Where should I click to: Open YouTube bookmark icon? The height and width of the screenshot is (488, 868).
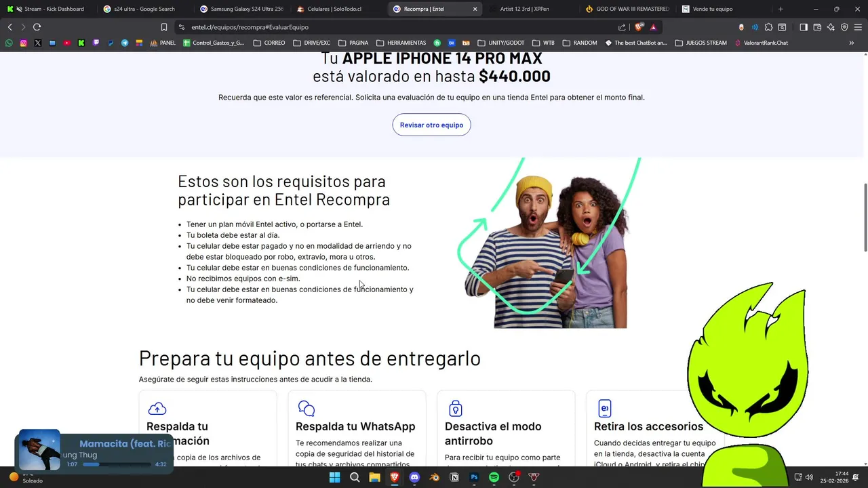pos(66,43)
